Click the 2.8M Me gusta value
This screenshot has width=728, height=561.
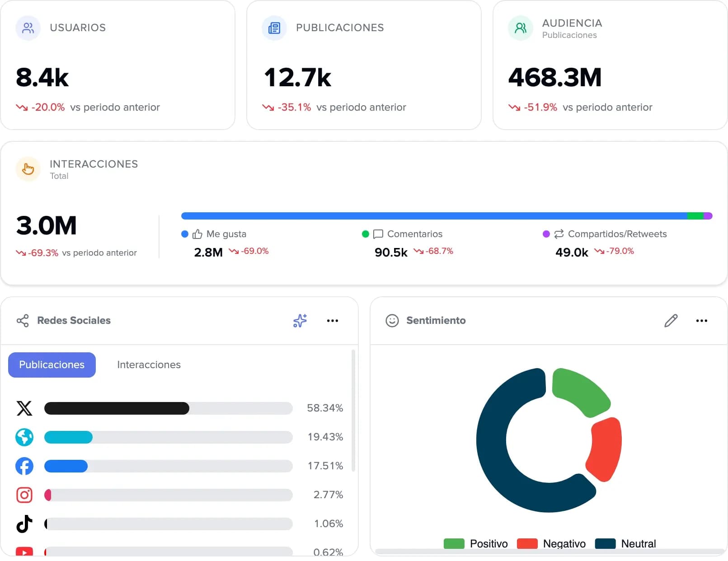coord(208,252)
